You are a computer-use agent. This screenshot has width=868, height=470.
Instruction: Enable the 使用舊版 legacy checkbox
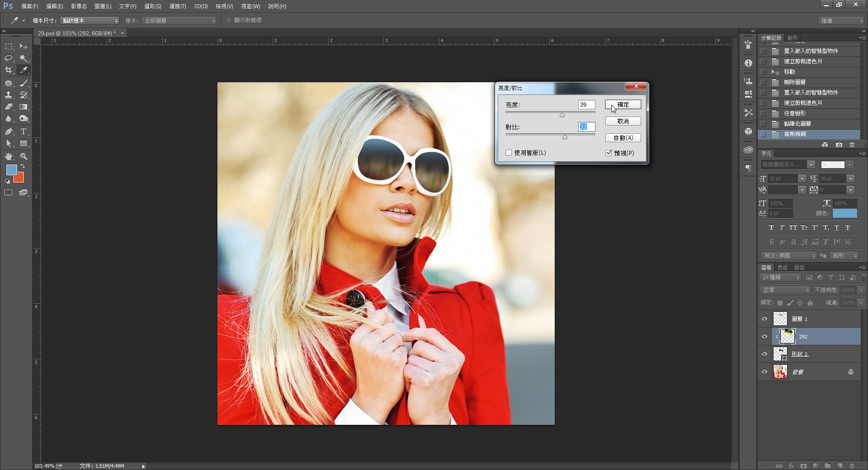coord(509,153)
